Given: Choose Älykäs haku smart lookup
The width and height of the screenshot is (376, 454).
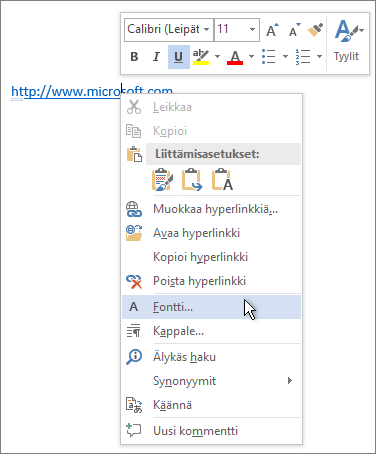Looking at the screenshot, I should [211, 357].
